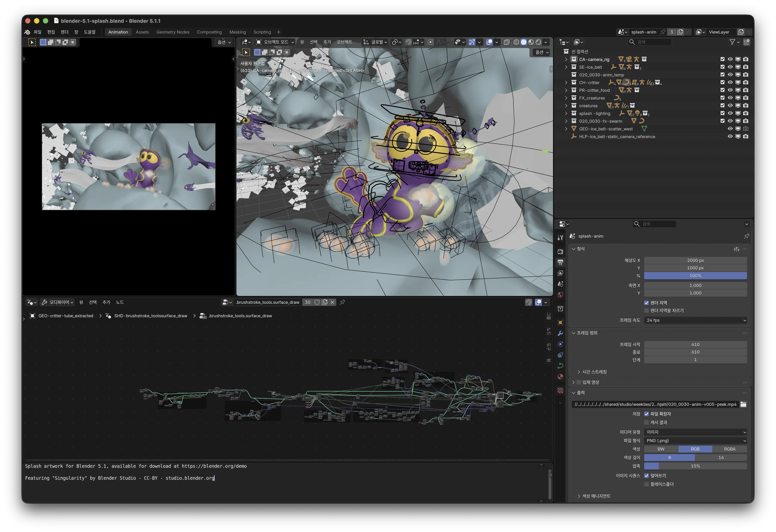The image size is (776, 532).
Task: Open the Object Constraints properties tab
Action: pyautogui.click(x=560, y=355)
